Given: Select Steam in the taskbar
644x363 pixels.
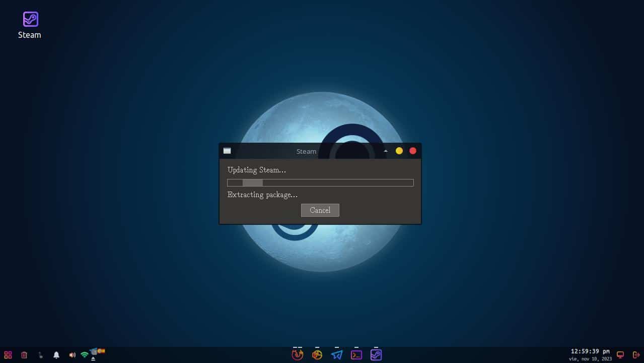Looking at the screenshot, I should pyautogui.click(x=376, y=355).
